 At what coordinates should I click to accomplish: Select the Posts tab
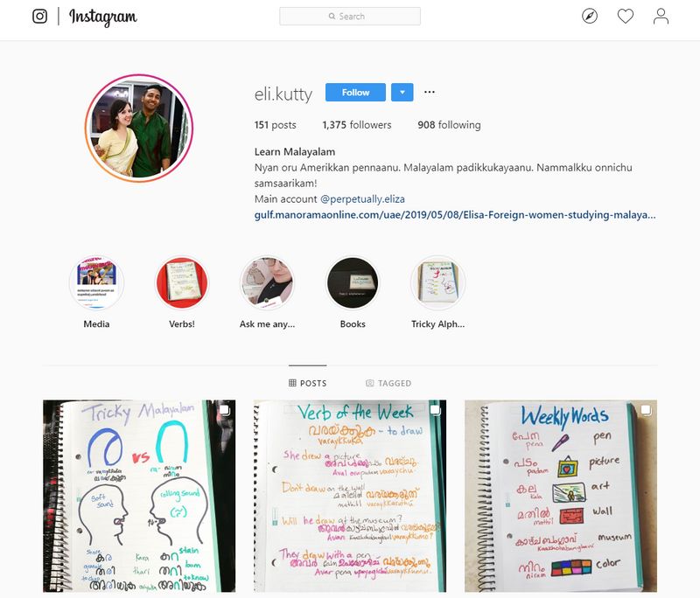point(308,383)
